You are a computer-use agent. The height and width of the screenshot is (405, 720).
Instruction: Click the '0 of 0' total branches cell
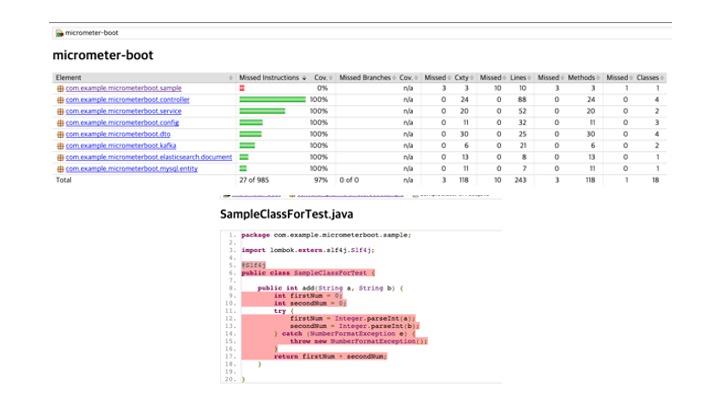click(349, 180)
